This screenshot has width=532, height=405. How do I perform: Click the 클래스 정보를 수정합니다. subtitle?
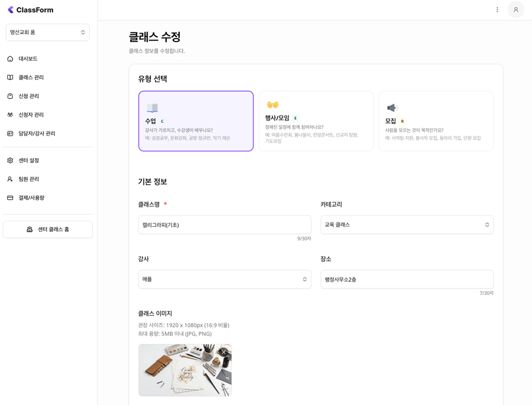coord(157,51)
